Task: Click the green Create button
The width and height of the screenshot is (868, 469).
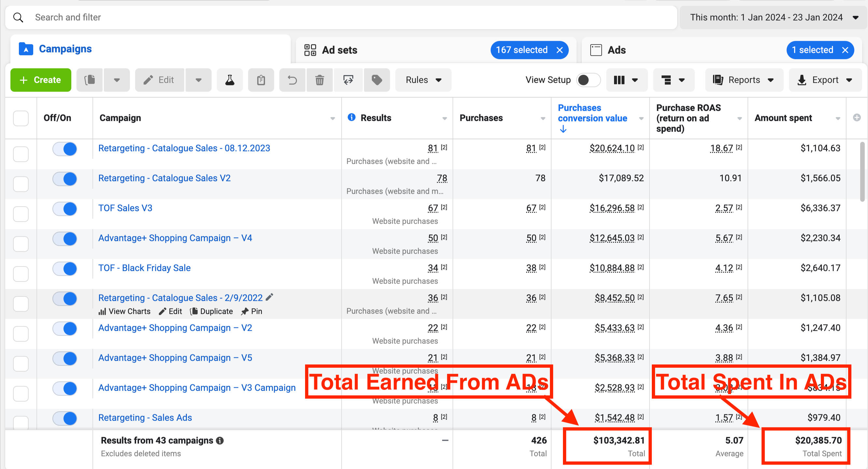Action: [x=41, y=80]
